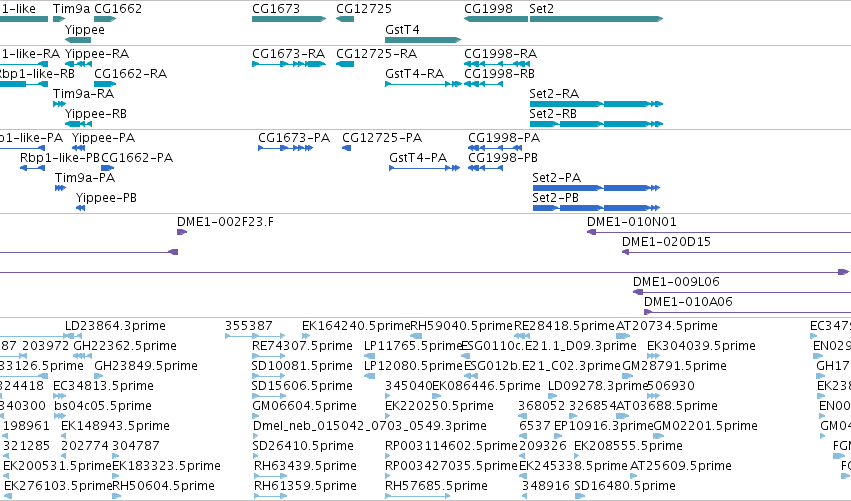Screen dimensions: 851x501
Task: Click EST RE74307.5prime
Action: [268, 357]
